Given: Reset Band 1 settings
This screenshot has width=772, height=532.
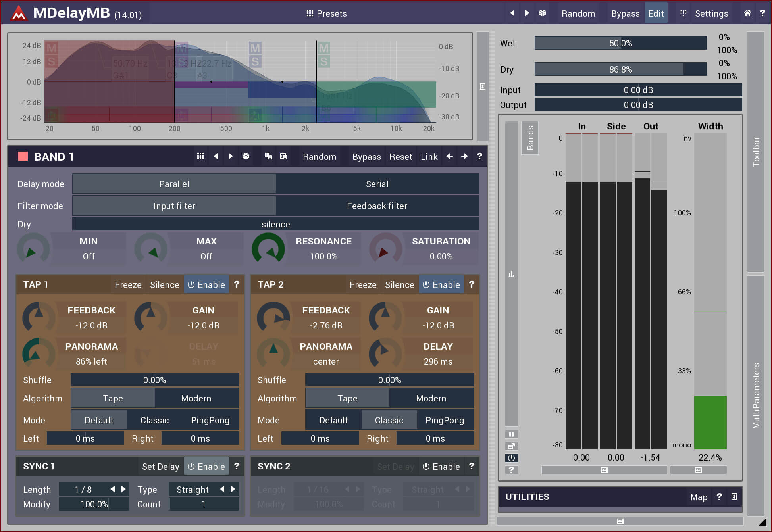Looking at the screenshot, I should [x=400, y=157].
